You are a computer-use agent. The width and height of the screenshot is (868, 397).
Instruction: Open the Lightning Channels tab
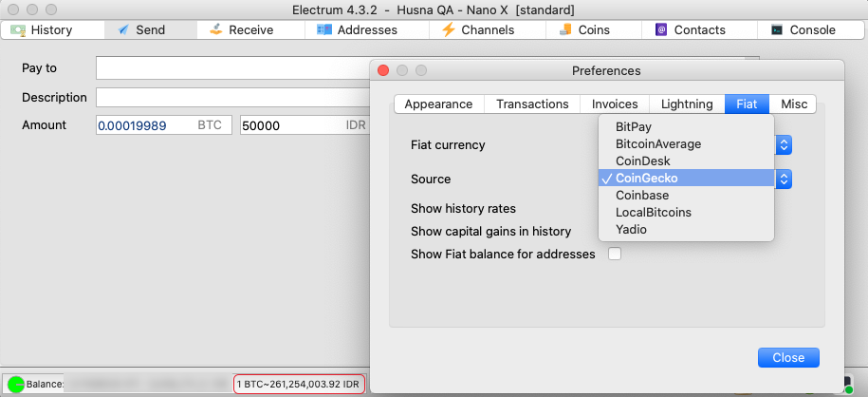click(488, 30)
